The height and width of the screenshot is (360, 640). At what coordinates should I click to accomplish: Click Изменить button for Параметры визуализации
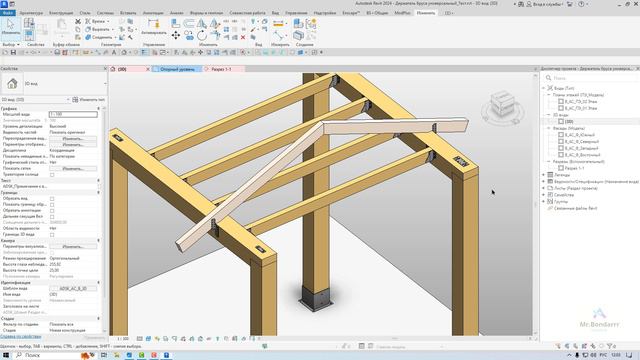73,247
